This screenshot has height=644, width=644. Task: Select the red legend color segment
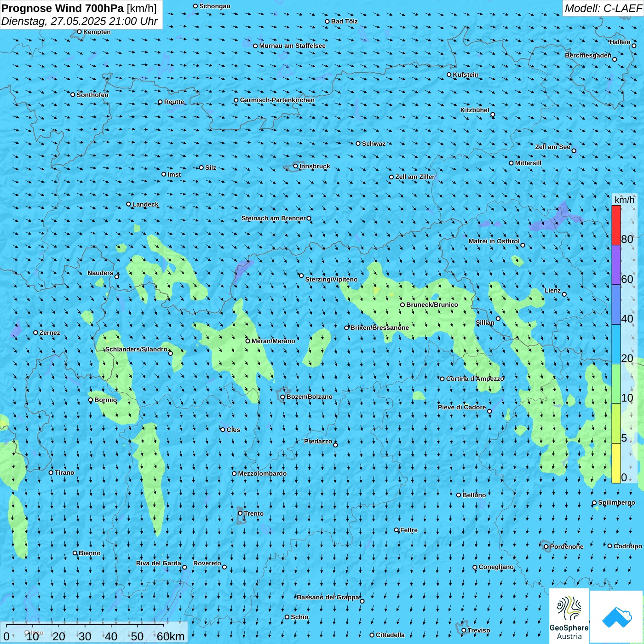click(x=616, y=225)
